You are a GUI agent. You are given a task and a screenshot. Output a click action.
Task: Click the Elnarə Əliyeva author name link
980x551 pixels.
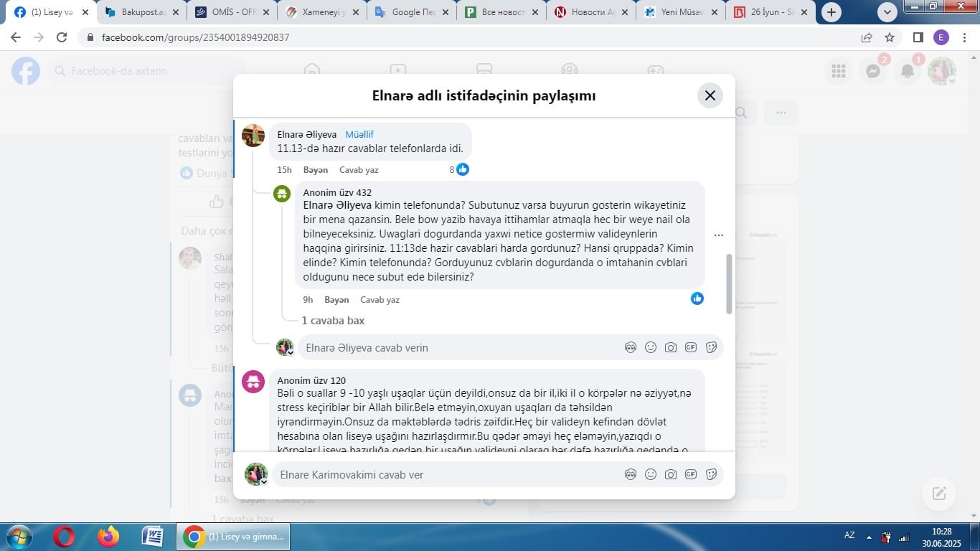pos(307,134)
